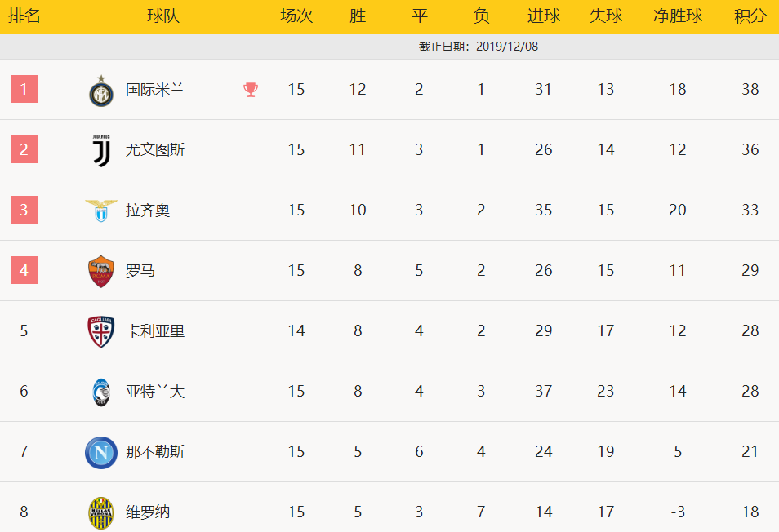Open the 国际米兰 team link
Image resolution: width=779 pixels, height=532 pixels.
pyautogui.click(x=155, y=90)
